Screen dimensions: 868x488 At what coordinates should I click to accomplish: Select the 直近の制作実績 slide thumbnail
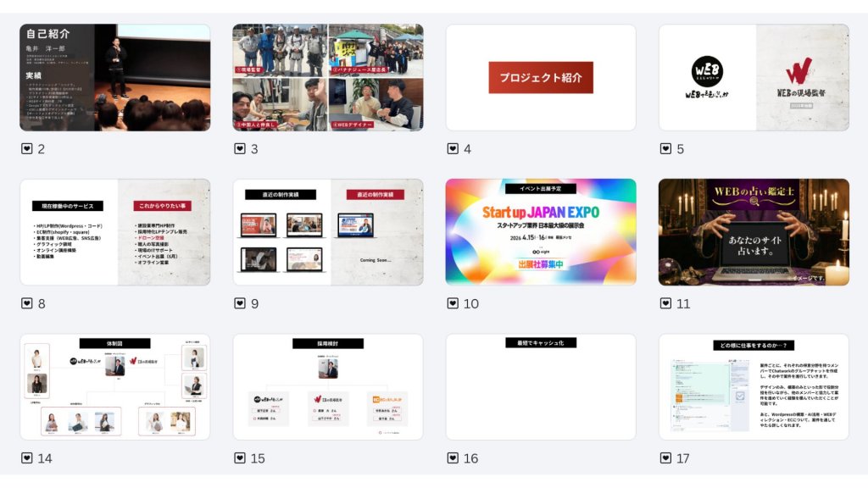[328, 232]
